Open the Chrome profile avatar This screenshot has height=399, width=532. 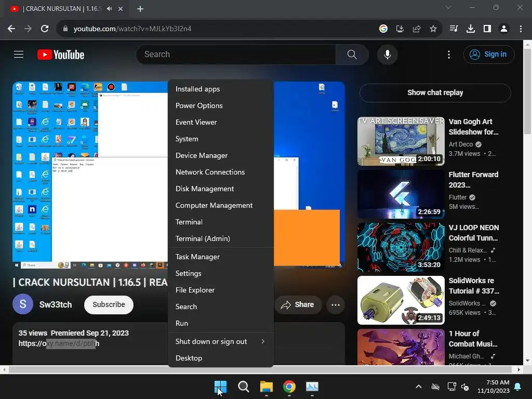click(504, 29)
